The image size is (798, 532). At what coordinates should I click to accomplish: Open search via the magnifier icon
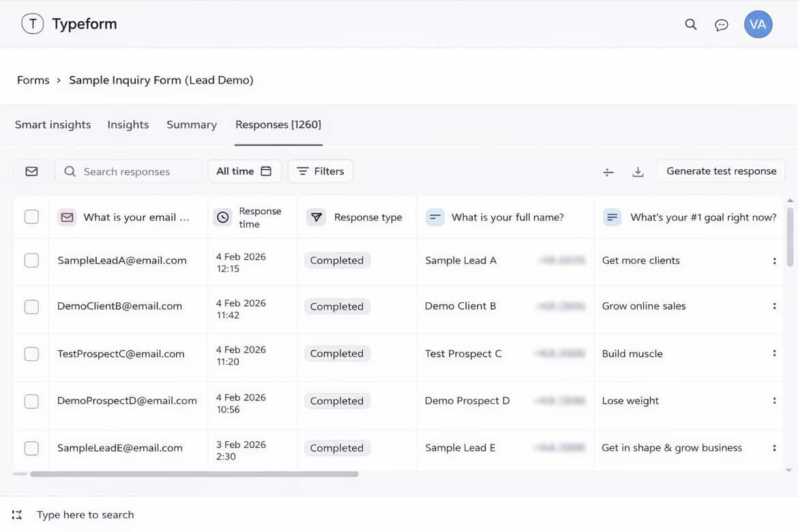coord(691,25)
